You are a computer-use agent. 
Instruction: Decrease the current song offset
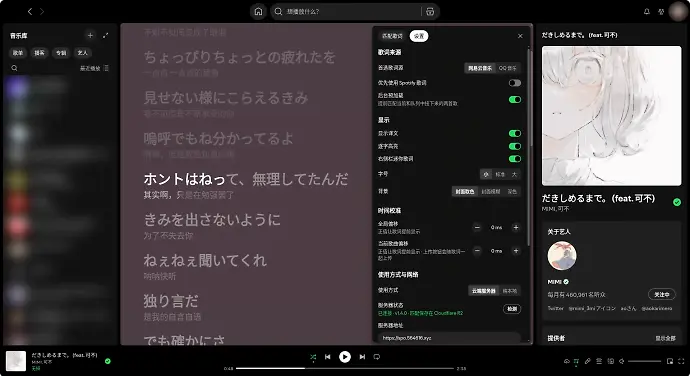click(477, 251)
